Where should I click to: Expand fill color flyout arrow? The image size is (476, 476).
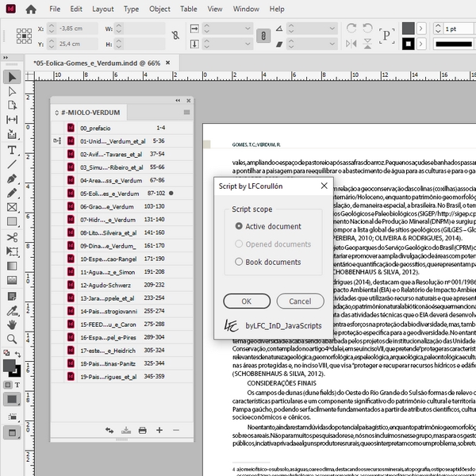(421, 29)
